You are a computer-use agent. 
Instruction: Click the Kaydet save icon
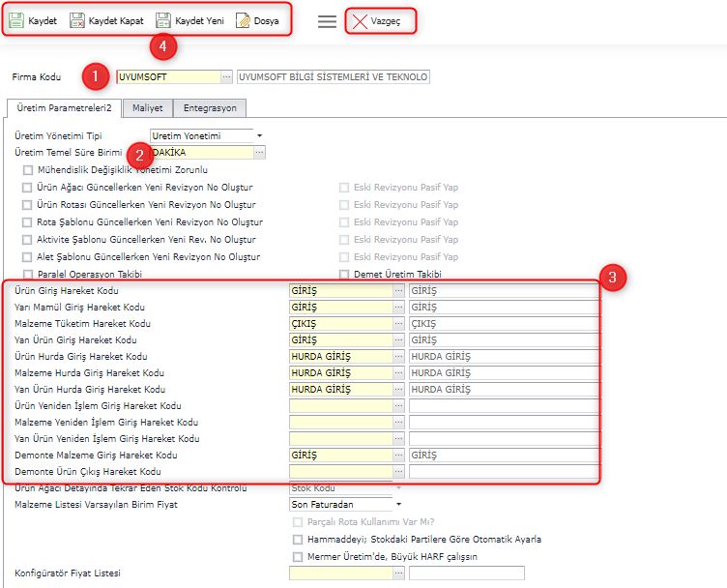(x=17, y=20)
